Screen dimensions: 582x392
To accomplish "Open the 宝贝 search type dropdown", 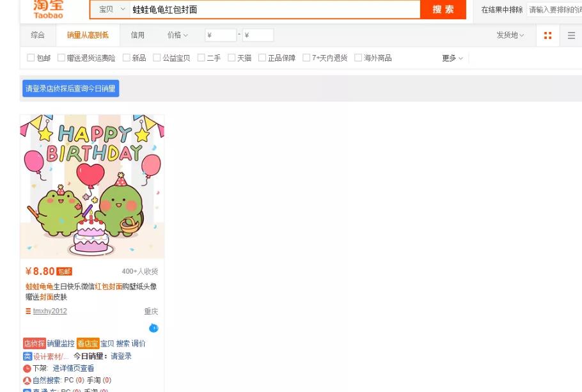I will [x=111, y=10].
